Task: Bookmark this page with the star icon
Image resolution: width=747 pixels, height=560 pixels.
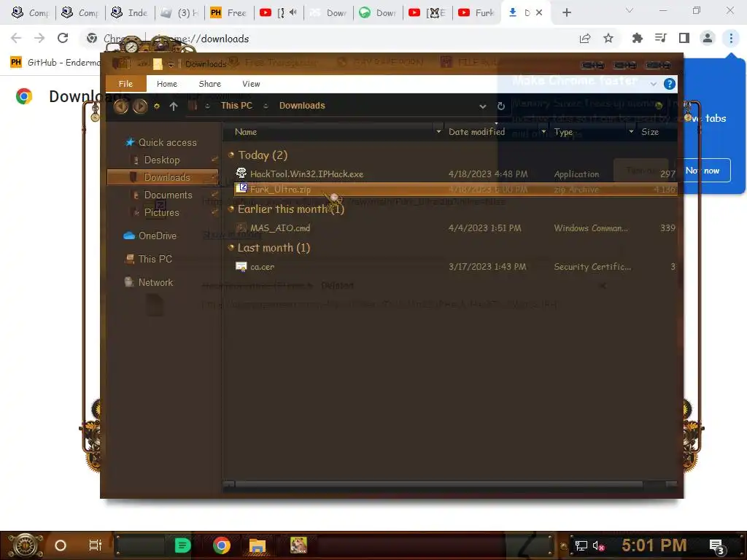Action: coord(608,38)
